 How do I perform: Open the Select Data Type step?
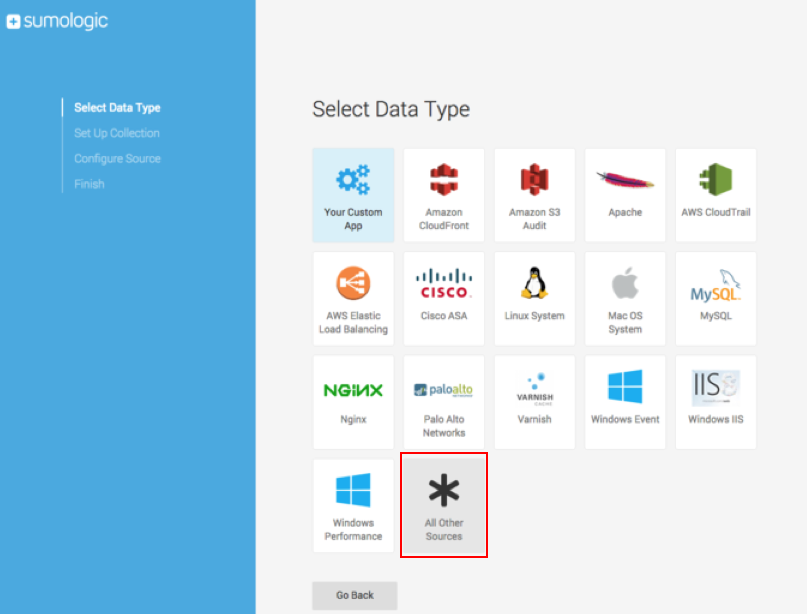point(117,108)
